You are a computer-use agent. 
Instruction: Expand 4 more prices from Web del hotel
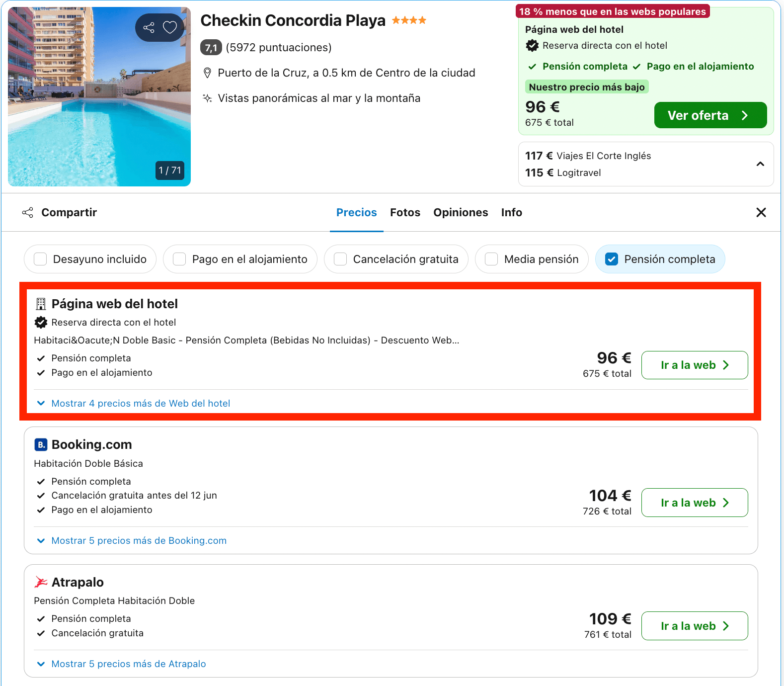134,403
